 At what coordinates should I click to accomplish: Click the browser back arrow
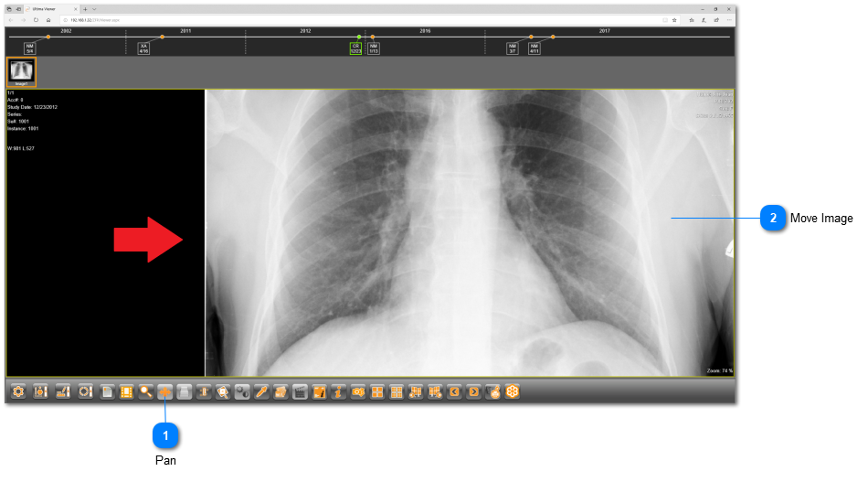tap(11, 20)
